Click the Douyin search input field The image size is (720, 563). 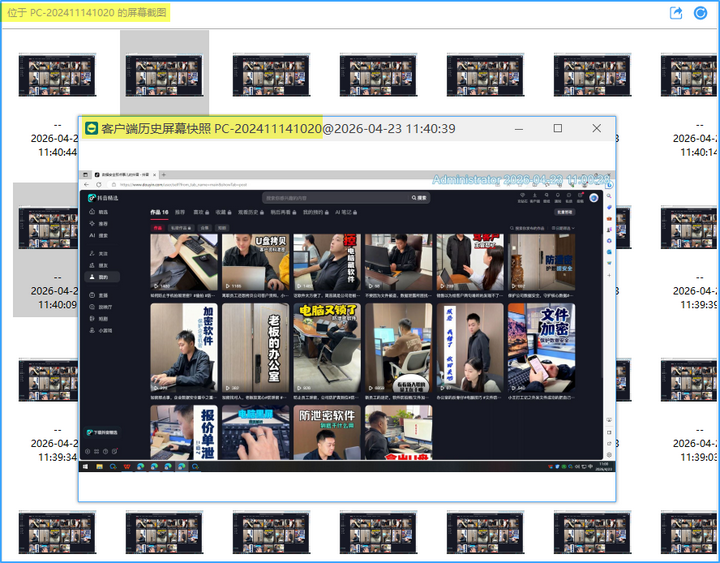[x=336, y=198]
